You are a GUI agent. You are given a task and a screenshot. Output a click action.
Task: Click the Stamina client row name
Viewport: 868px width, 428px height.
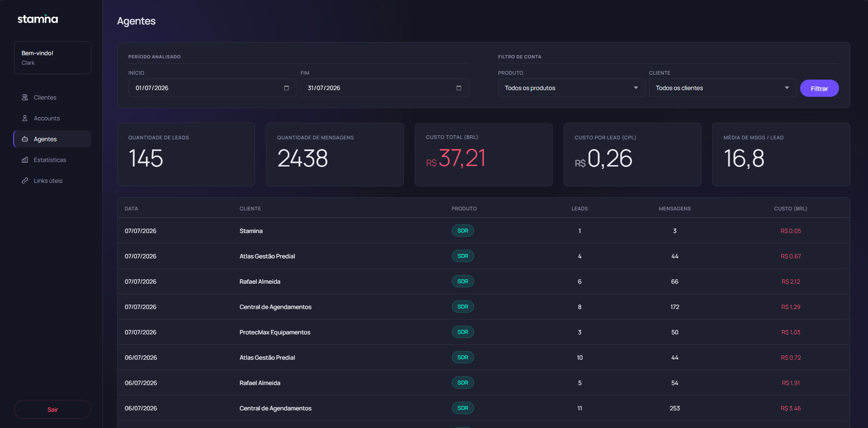(x=251, y=231)
